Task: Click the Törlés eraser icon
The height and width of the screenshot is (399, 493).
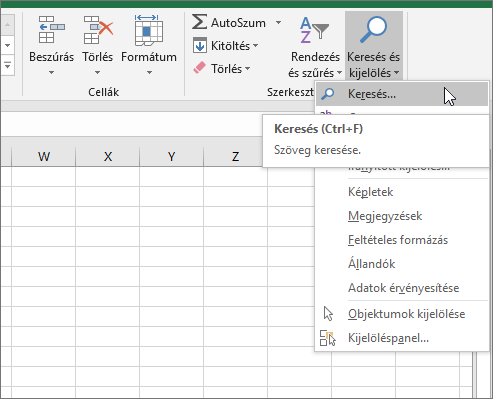Action: click(x=200, y=68)
